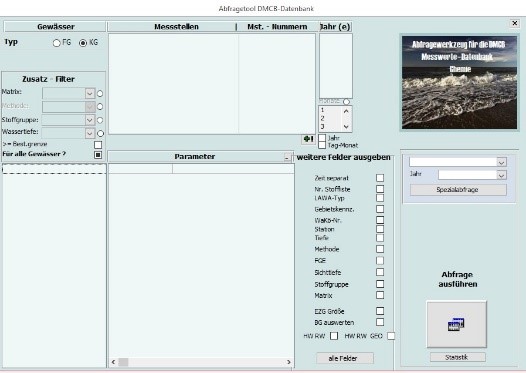Click the Spezialabfrage button
The height and width of the screenshot is (373, 526).
coord(458,190)
